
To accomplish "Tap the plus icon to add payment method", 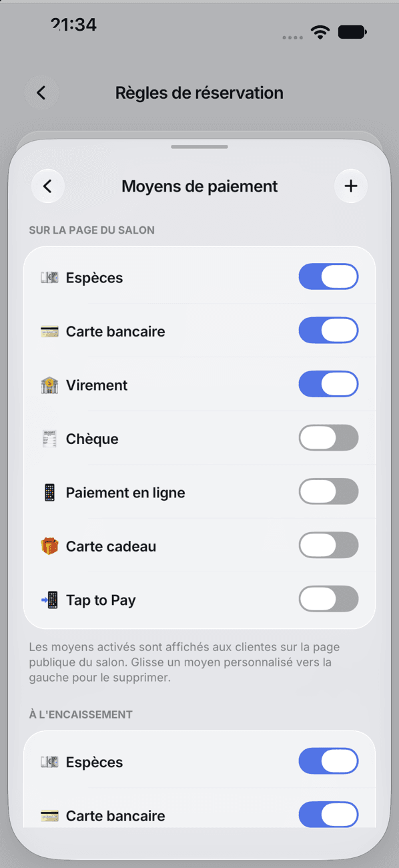I will point(351,186).
